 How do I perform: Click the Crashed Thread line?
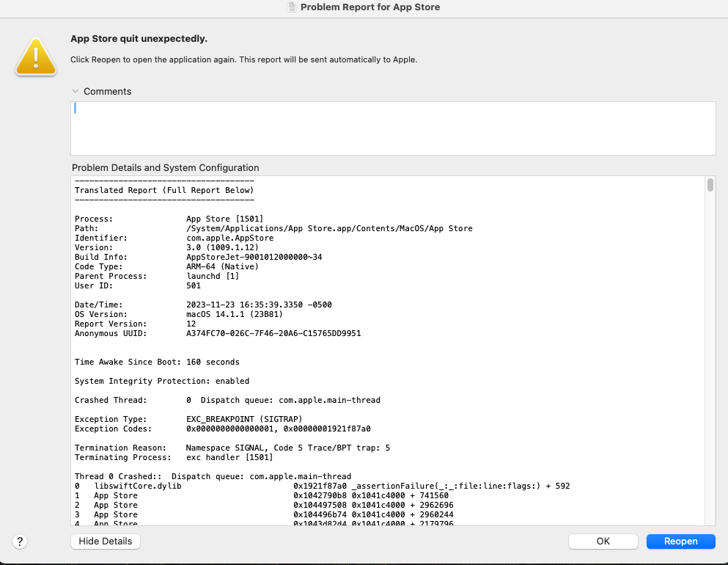227,400
